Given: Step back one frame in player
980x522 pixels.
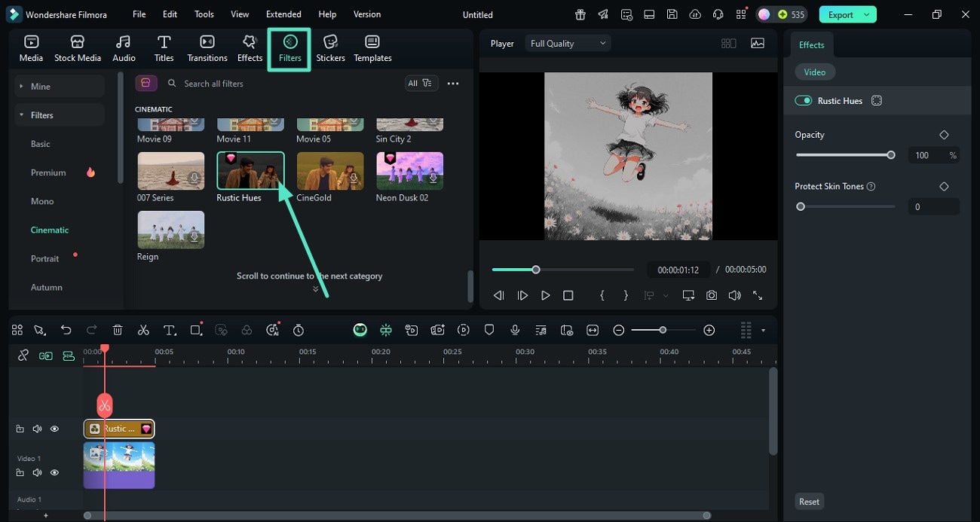Looking at the screenshot, I should click(498, 296).
